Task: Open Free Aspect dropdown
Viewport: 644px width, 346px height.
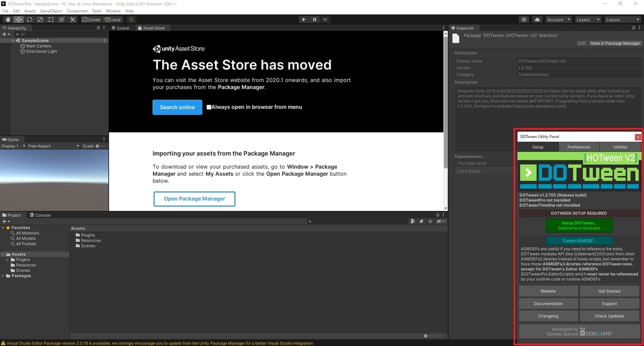Action: tap(53, 146)
